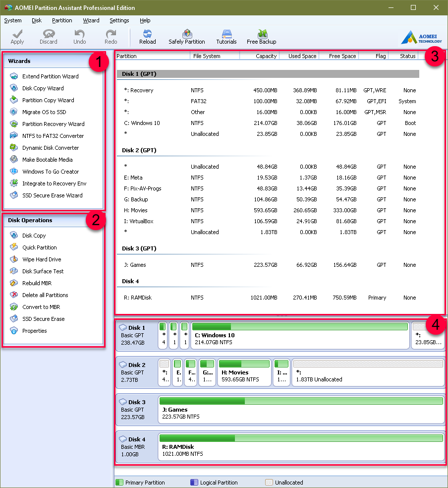
Task: Click the Integrate to Recovery Env icon
Action: click(x=14, y=183)
